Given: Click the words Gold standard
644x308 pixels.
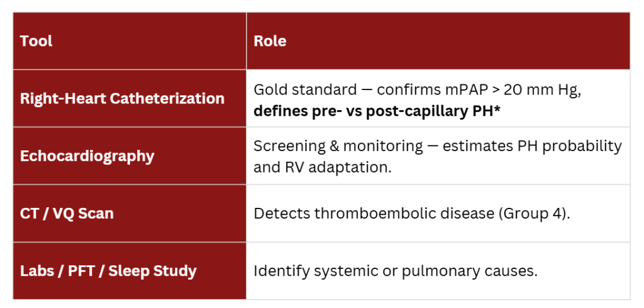Looking at the screenshot, I should pos(299,90).
